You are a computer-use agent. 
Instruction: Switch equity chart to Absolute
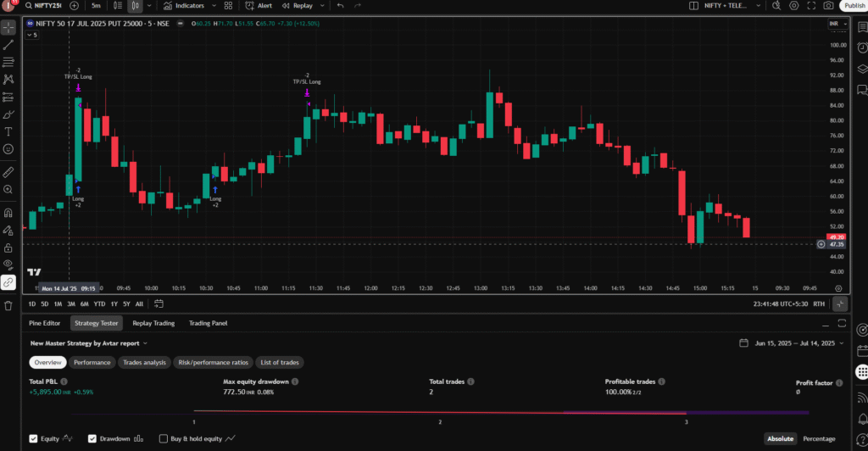click(x=780, y=439)
